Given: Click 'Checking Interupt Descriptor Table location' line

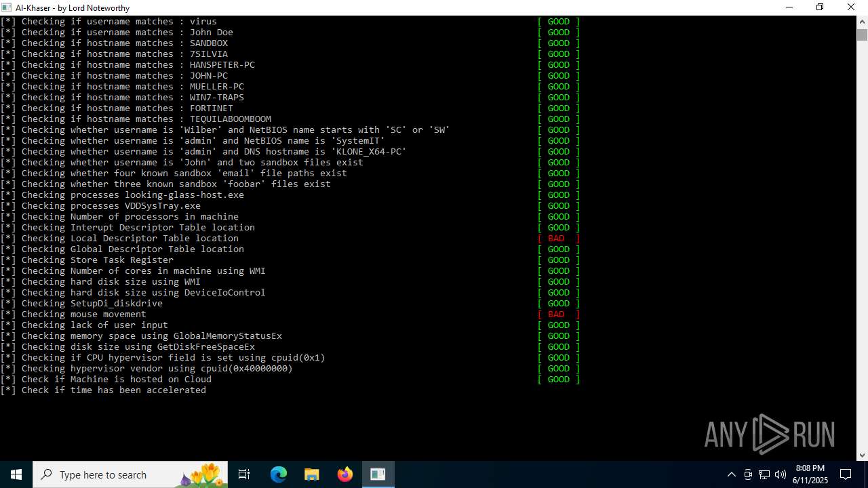Looking at the screenshot, I should click(x=127, y=228).
